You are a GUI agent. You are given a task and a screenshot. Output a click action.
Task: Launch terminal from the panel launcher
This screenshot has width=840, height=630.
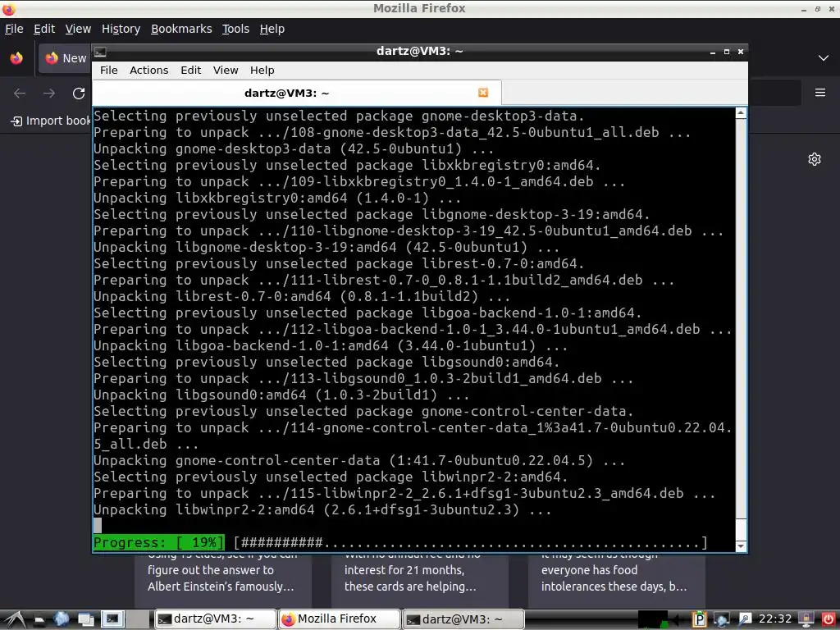tap(112, 619)
